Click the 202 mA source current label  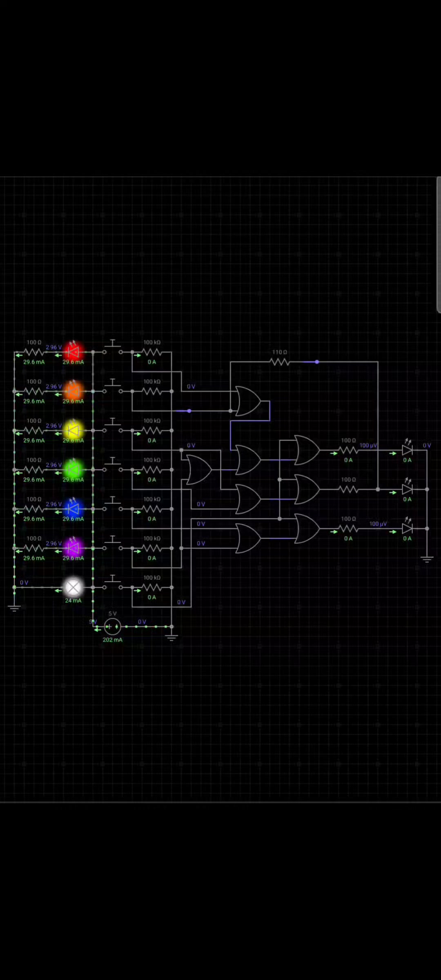[x=112, y=639]
